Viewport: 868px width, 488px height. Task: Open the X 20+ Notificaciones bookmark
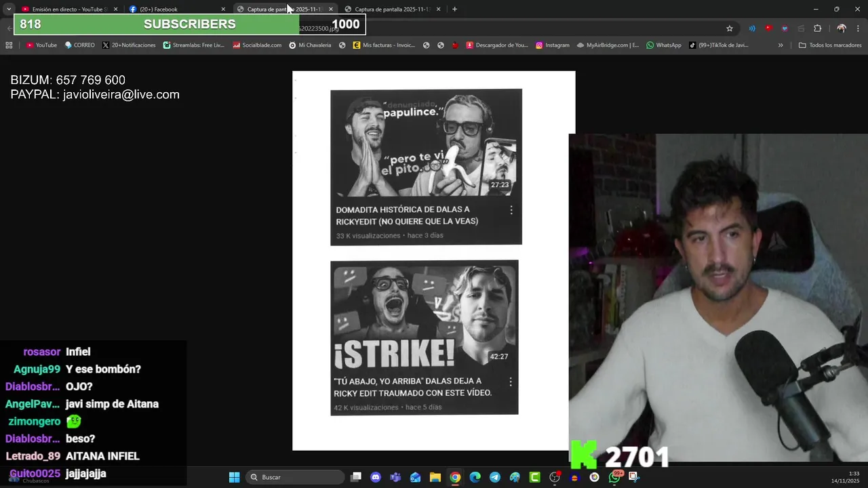coord(129,45)
